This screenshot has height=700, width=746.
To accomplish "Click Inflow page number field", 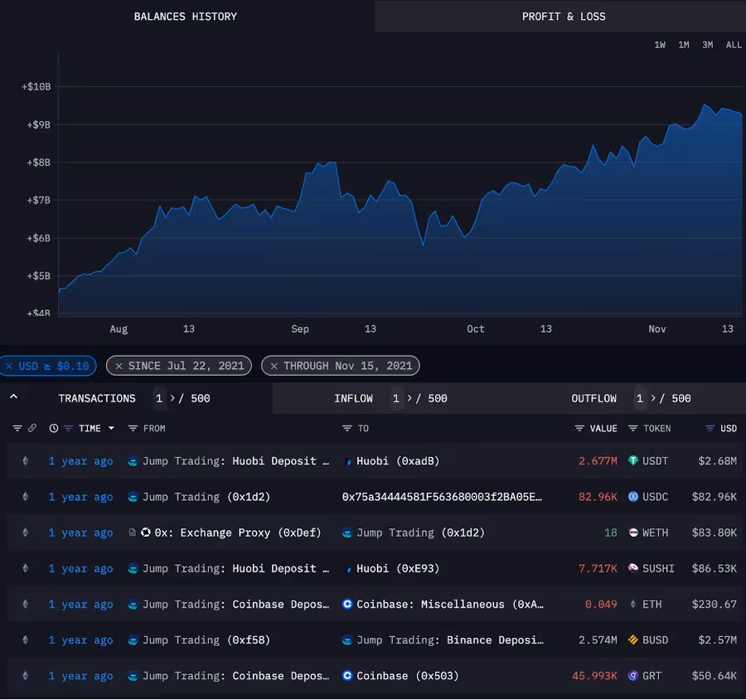I will (x=396, y=399).
